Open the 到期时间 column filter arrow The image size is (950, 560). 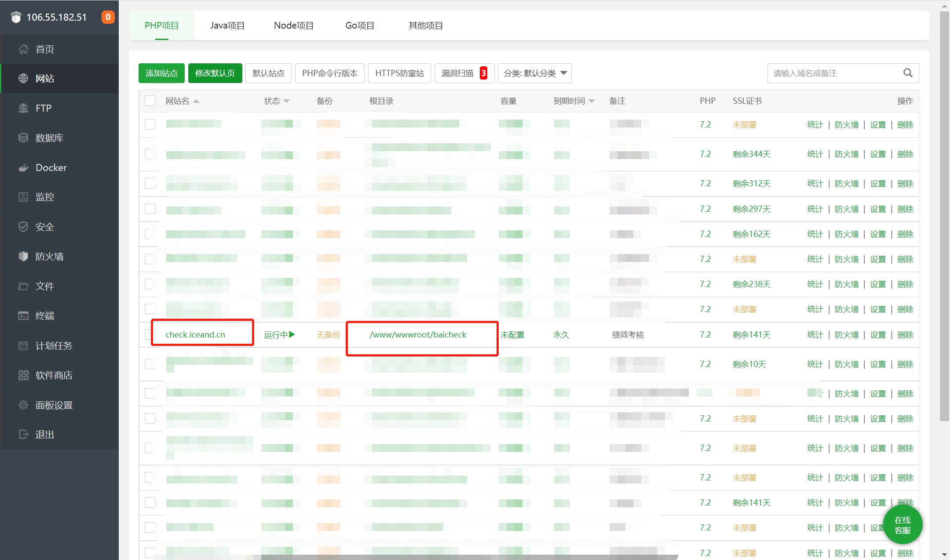592,101
